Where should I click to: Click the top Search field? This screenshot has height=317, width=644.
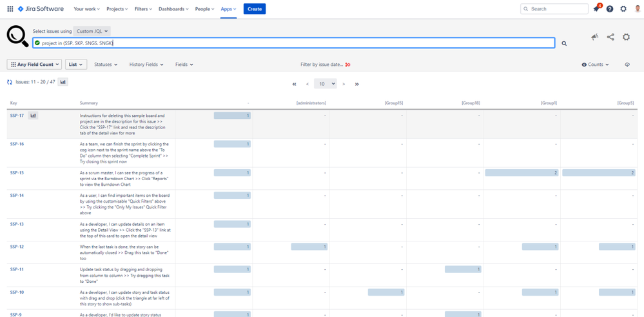(x=554, y=8)
